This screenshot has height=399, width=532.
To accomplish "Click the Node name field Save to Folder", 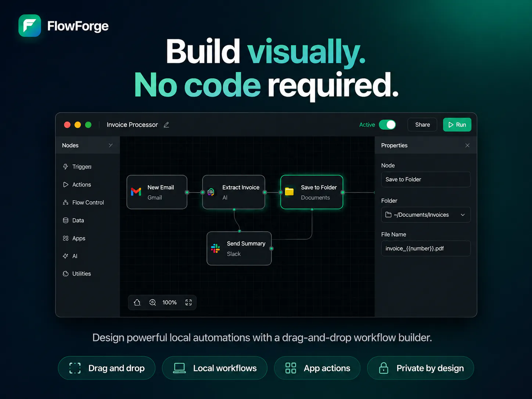I will pos(425,179).
